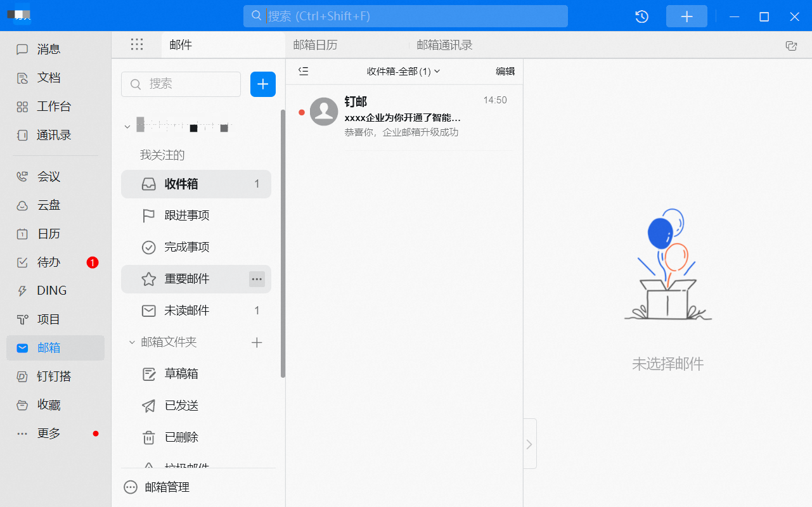
Task: Open the 钉邮 email in inbox
Action: [x=404, y=117]
